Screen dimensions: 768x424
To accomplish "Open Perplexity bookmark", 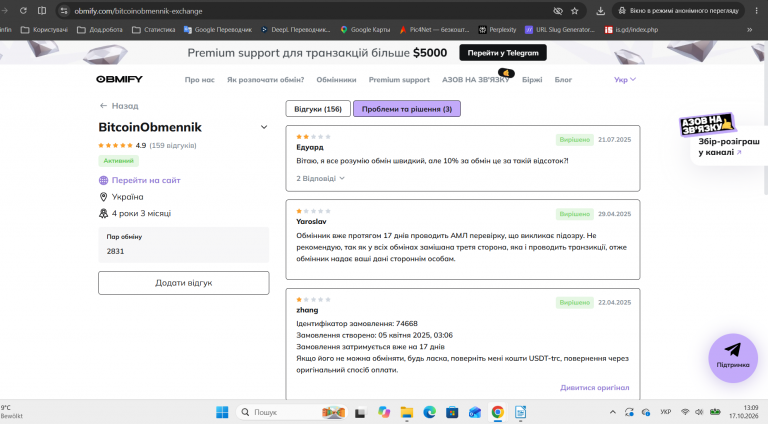I will click(497, 30).
